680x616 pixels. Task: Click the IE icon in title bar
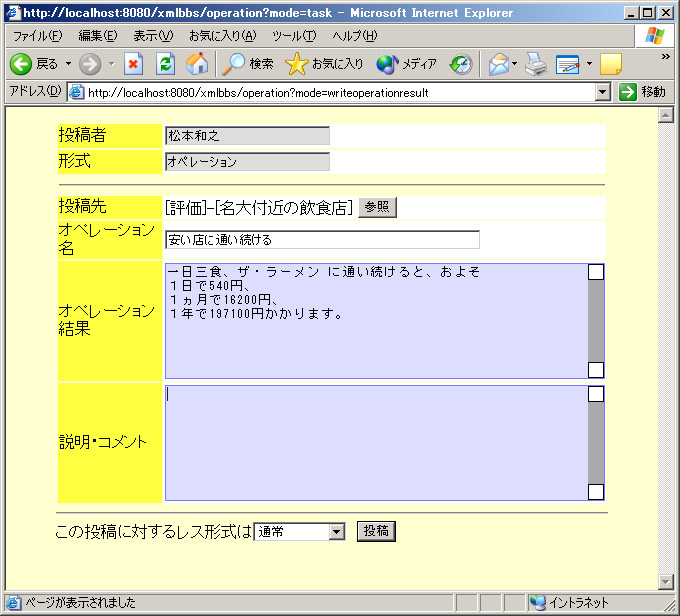pos(13,12)
